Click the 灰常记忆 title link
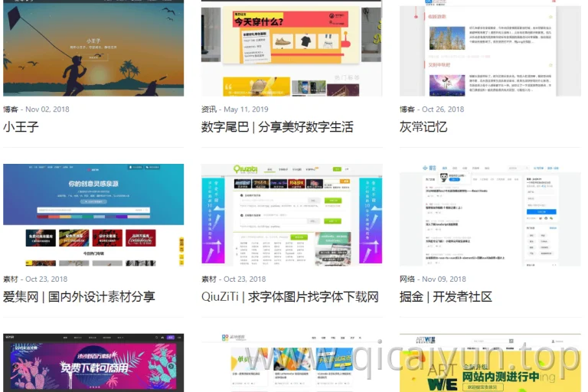Image resolution: width=588 pixels, height=392 pixels. tap(423, 127)
